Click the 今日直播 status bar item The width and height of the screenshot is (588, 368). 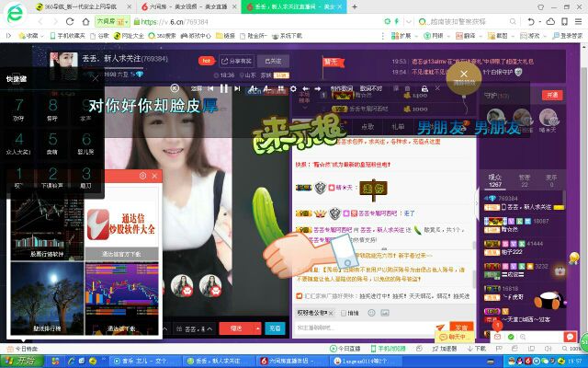(x=345, y=349)
